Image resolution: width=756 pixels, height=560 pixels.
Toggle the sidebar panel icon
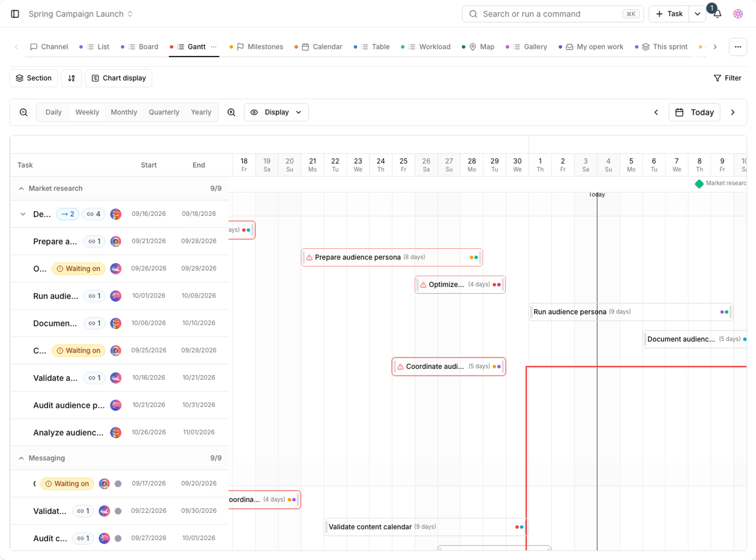point(15,14)
